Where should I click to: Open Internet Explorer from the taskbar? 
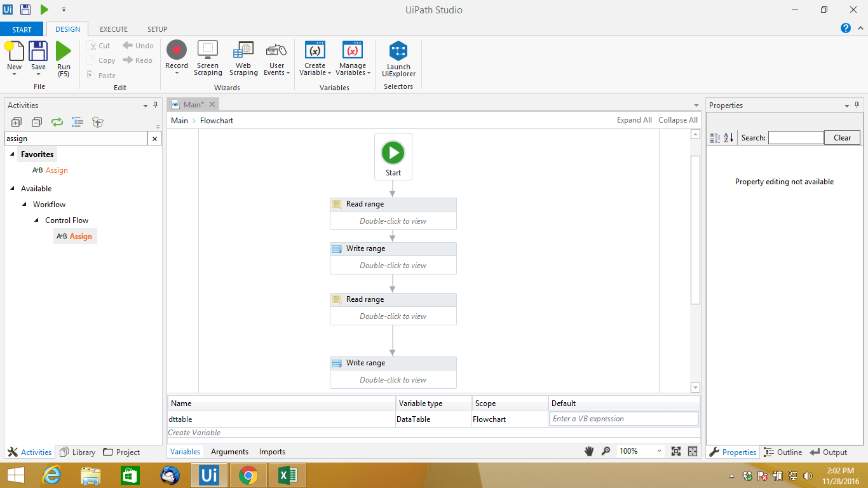click(51, 475)
